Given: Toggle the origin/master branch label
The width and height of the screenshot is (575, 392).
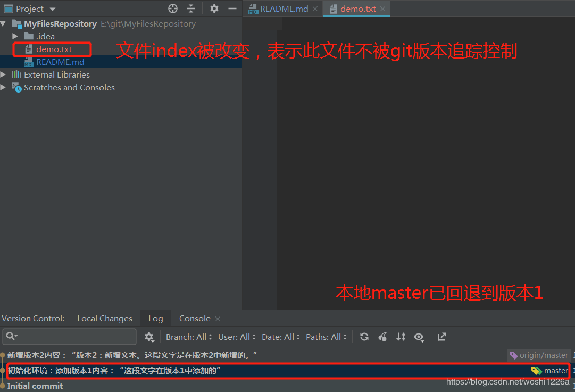Looking at the screenshot, I should tap(539, 355).
